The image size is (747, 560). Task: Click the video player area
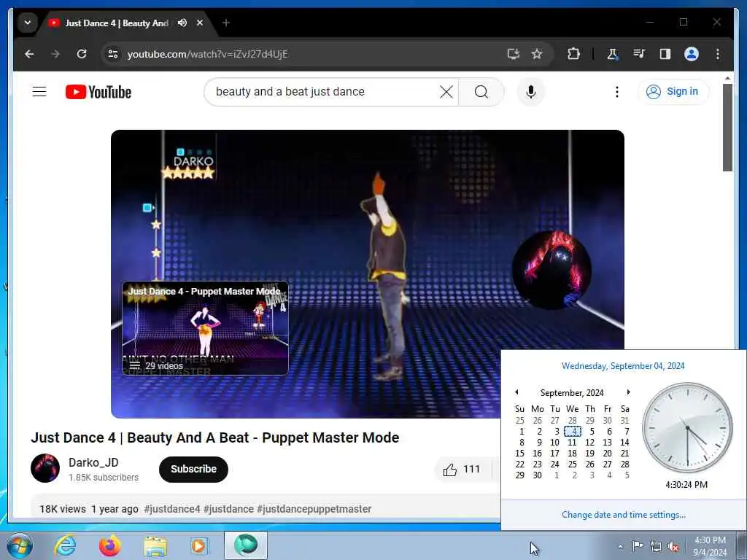tap(368, 274)
